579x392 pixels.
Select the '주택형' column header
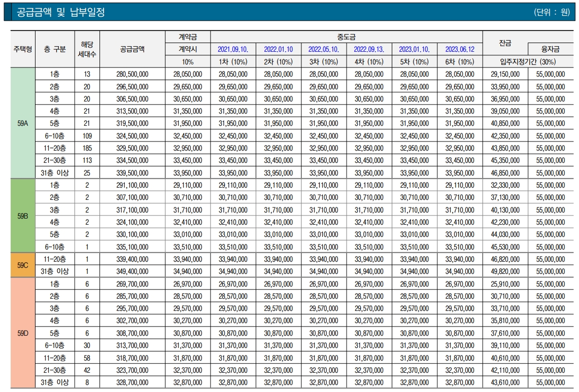pos(23,49)
